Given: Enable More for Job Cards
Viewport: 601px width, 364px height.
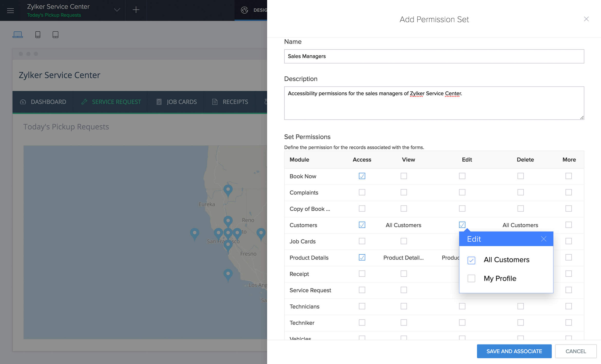Looking at the screenshot, I should [569, 241].
